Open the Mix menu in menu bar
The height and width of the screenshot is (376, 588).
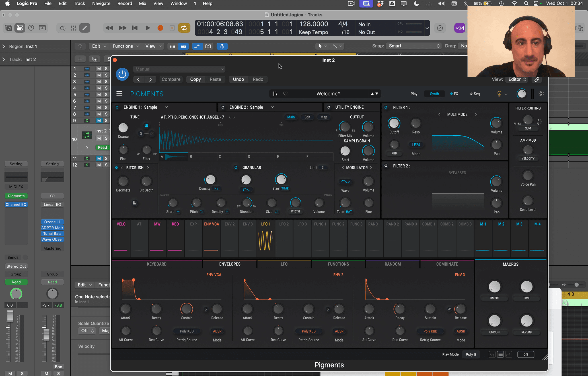point(142,3)
